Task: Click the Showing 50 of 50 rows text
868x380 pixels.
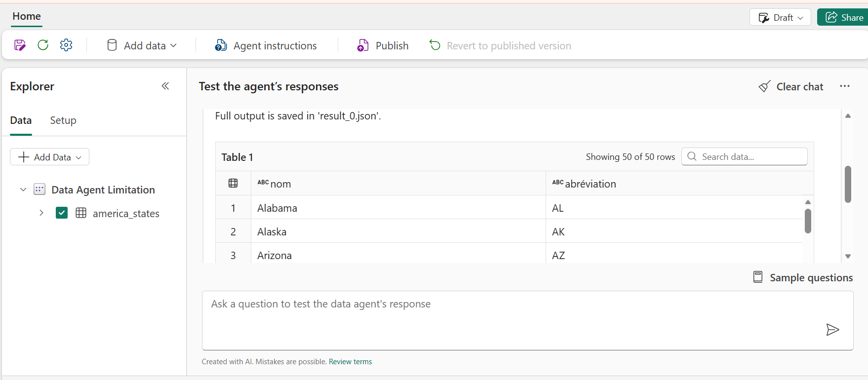Action: (x=630, y=157)
